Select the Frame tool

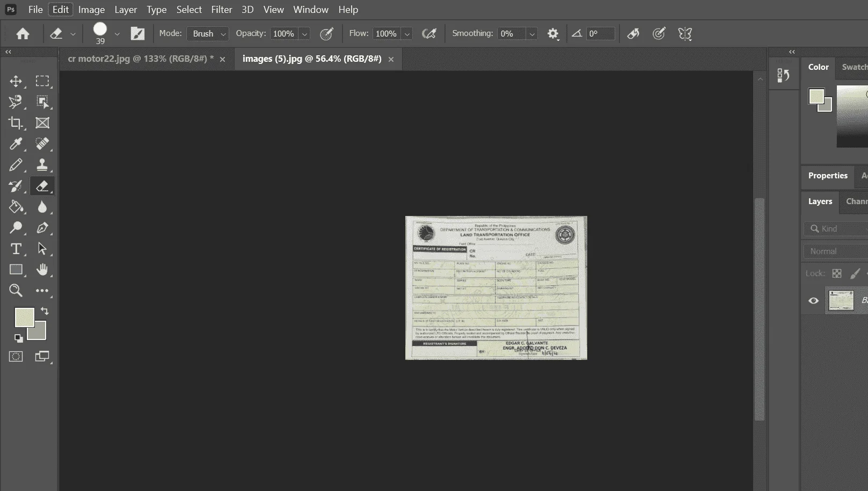[x=42, y=123]
